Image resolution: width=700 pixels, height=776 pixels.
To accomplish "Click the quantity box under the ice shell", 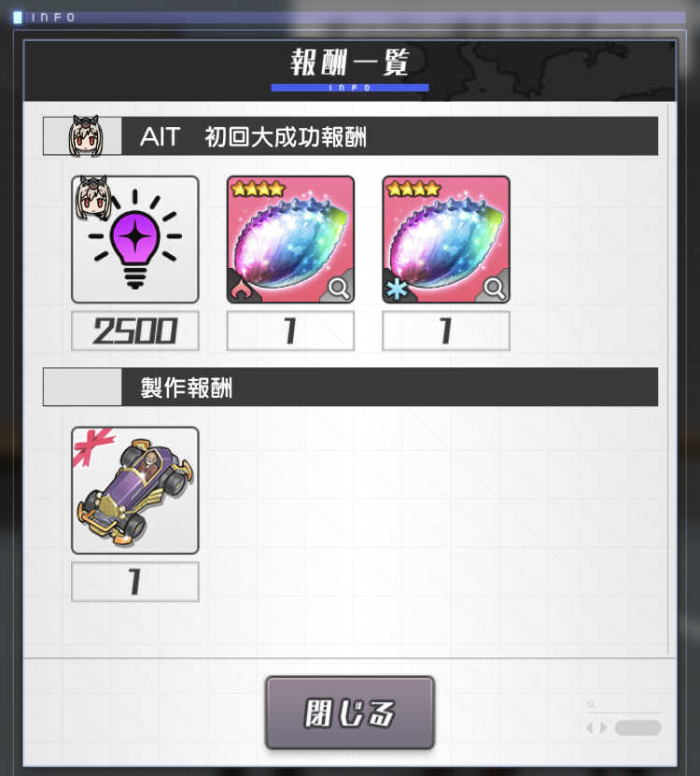I will coord(446,331).
